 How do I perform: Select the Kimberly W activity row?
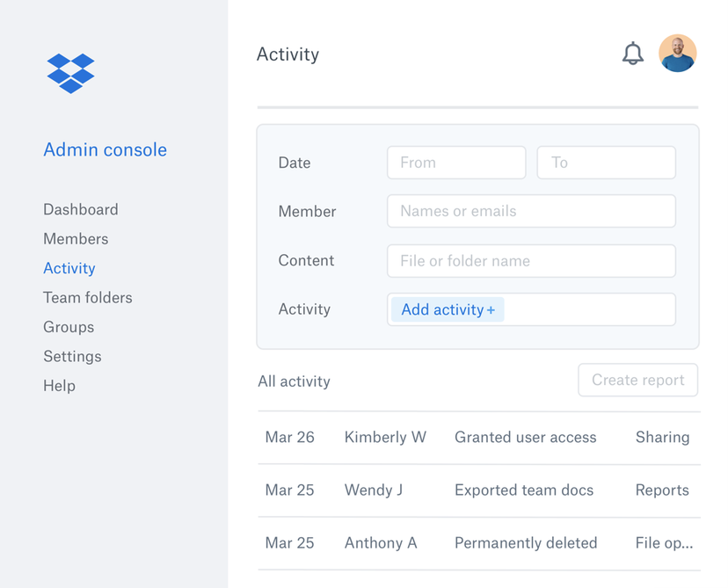pyautogui.click(x=385, y=437)
